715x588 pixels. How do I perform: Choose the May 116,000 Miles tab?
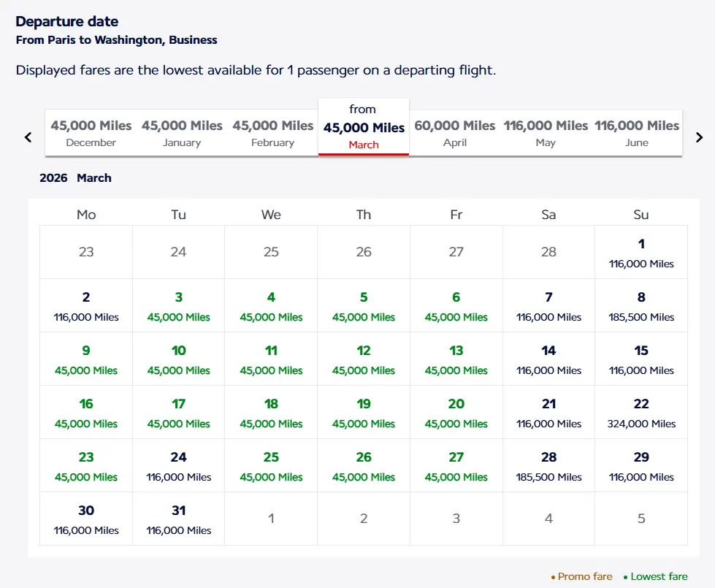coord(546,133)
